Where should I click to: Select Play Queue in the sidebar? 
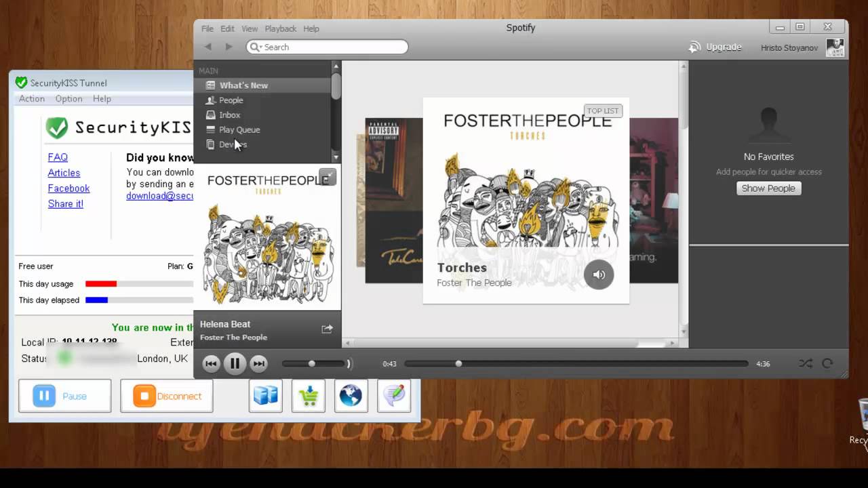263,129
